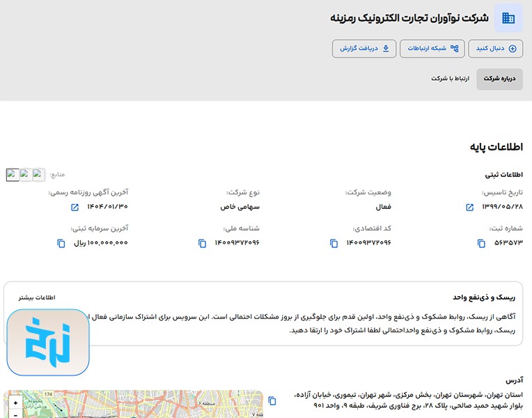Copy the registered capital ۱۰۰,۰۰۰,۰۰۰ ریال
The height and width of the screenshot is (418, 532).
[61, 243]
